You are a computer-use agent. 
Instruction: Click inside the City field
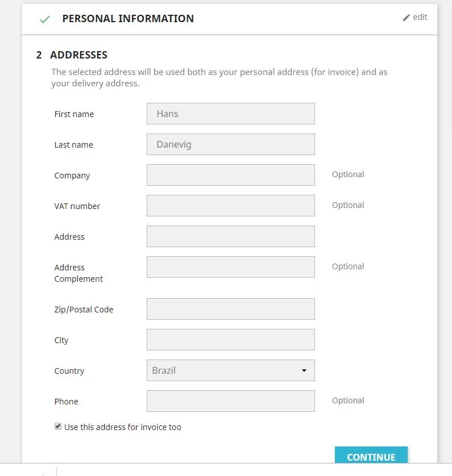pyautogui.click(x=230, y=340)
